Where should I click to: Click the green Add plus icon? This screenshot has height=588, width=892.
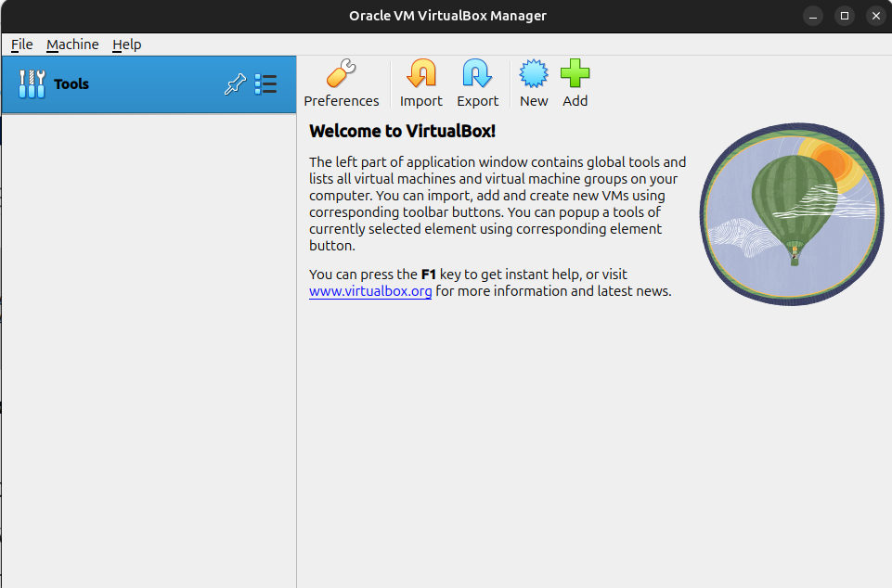[575, 74]
